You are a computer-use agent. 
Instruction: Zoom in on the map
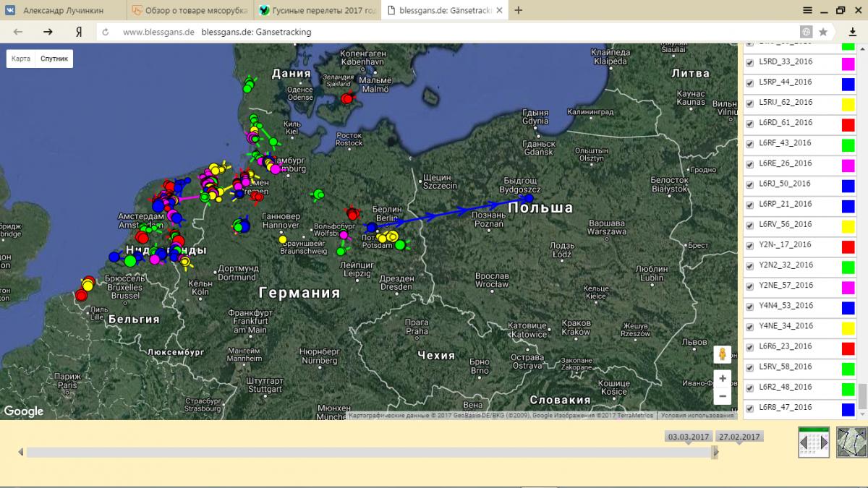(722, 378)
